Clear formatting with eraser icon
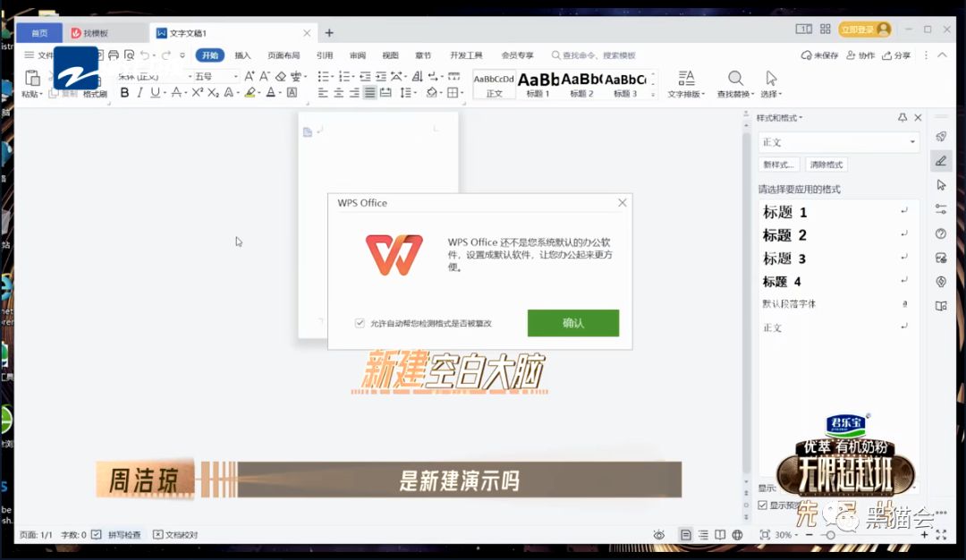This screenshot has height=560, width=966. click(280, 76)
